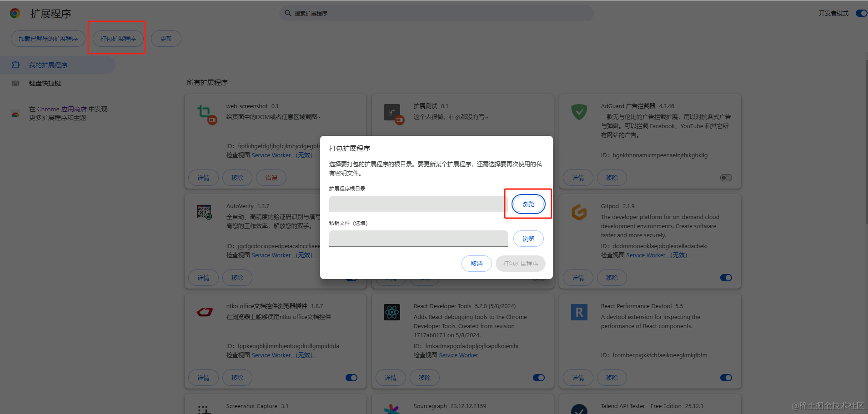The height and width of the screenshot is (414, 868).
Task: Click the Sourcegraph extension icon
Action: point(392,409)
